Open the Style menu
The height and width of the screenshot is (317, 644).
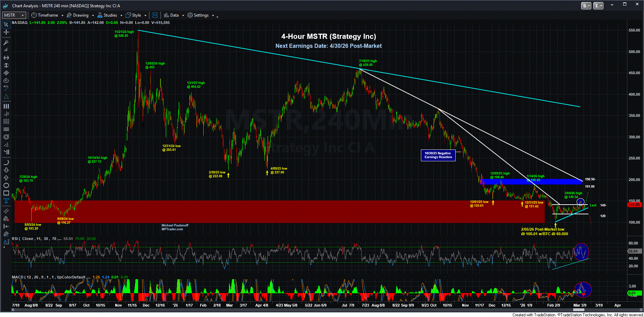(134, 15)
